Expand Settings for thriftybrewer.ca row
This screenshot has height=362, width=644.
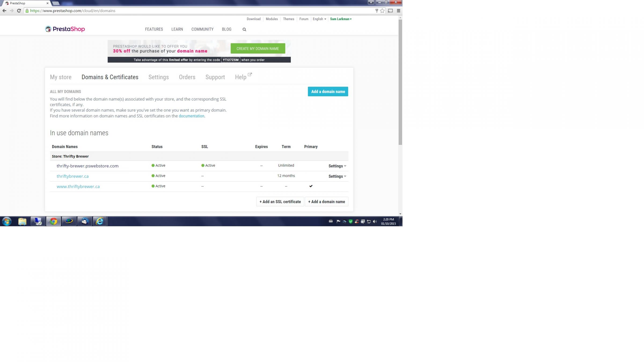pos(337,176)
